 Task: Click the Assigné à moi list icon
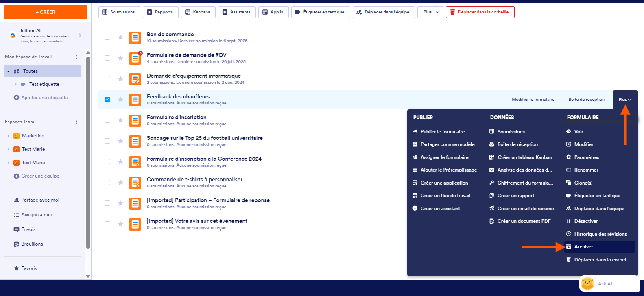point(16,215)
